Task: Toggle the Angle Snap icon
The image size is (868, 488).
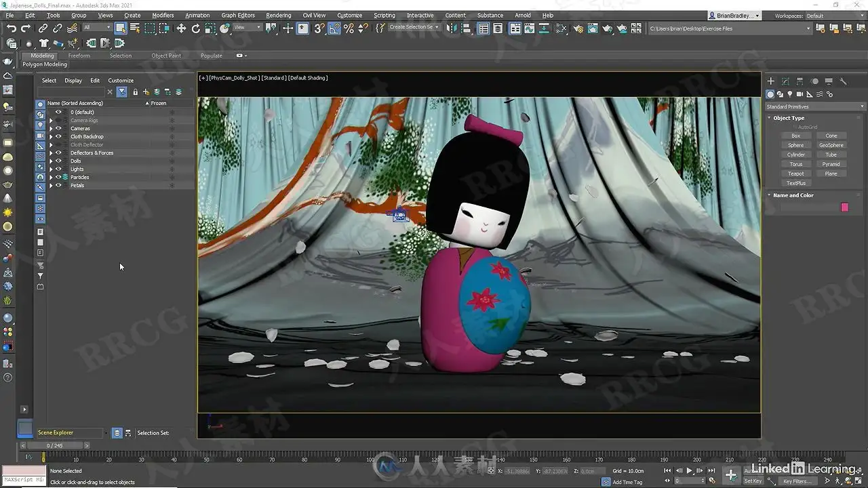Action: point(334,28)
